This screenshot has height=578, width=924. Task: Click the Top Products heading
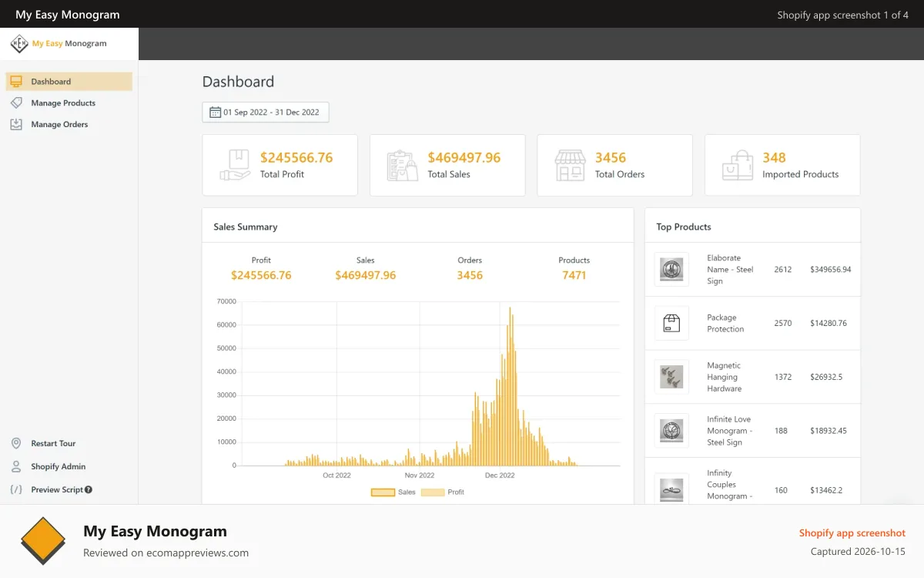pos(684,227)
